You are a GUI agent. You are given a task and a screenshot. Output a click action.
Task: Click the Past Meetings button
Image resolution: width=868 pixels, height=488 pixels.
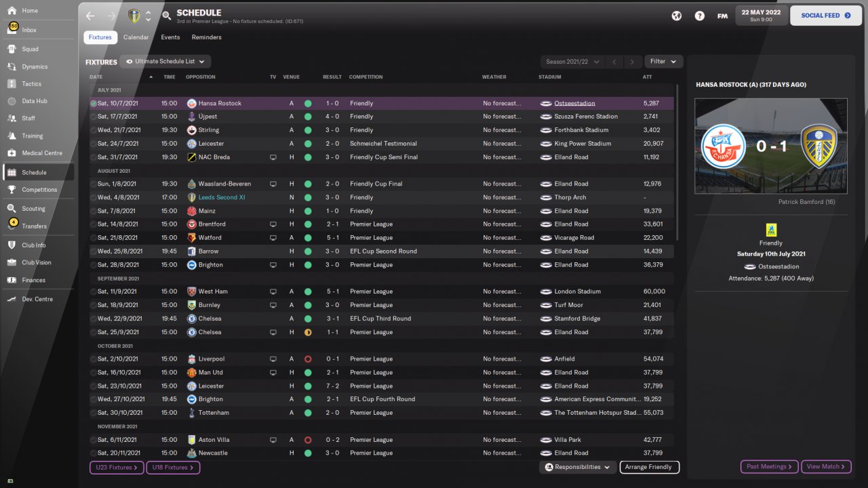[x=769, y=467]
